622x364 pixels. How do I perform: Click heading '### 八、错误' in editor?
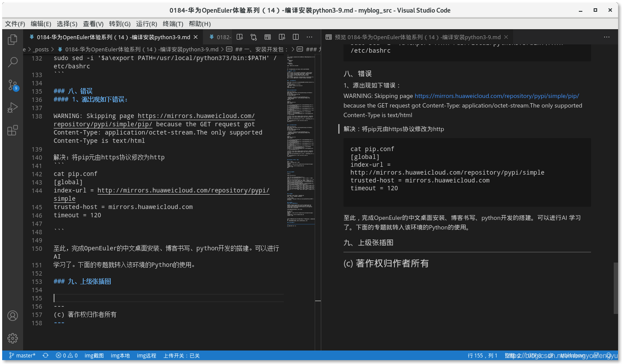[73, 91]
